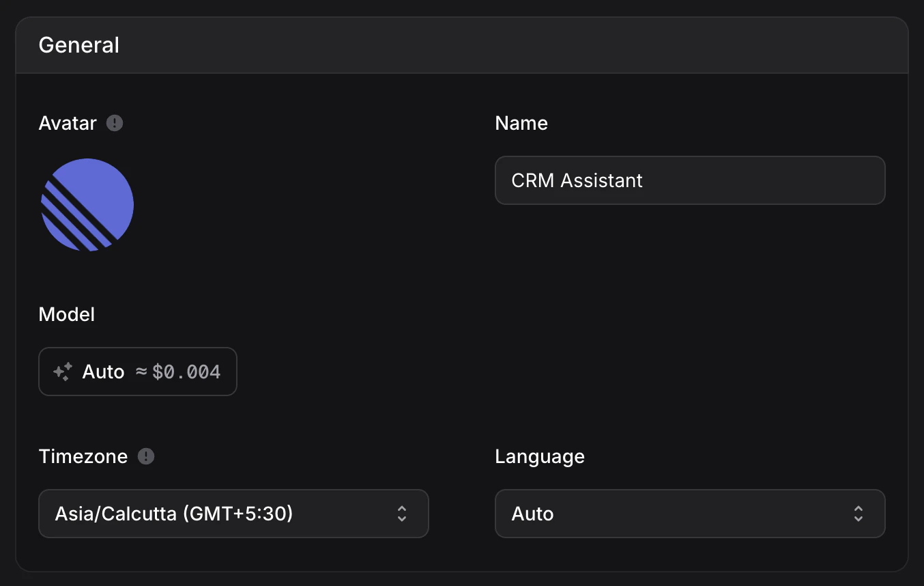
Task: Click the striped circular avatar to change it
Action: (87, 204)
